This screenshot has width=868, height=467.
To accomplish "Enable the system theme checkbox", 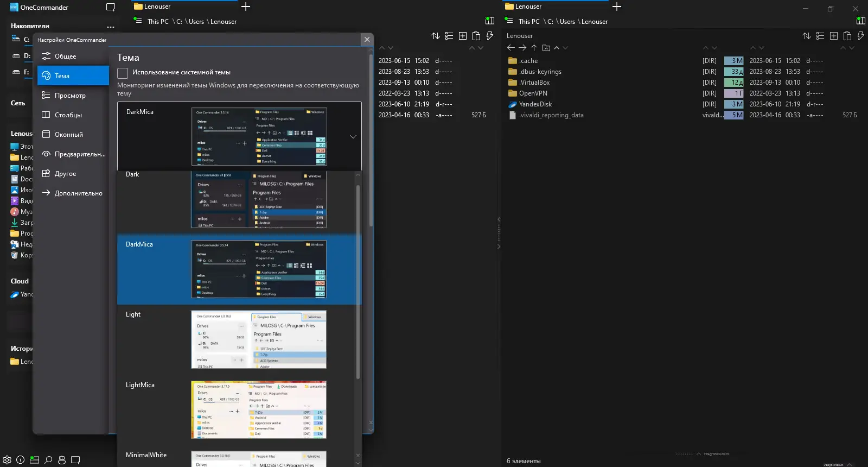I will (x=123, y=73).
